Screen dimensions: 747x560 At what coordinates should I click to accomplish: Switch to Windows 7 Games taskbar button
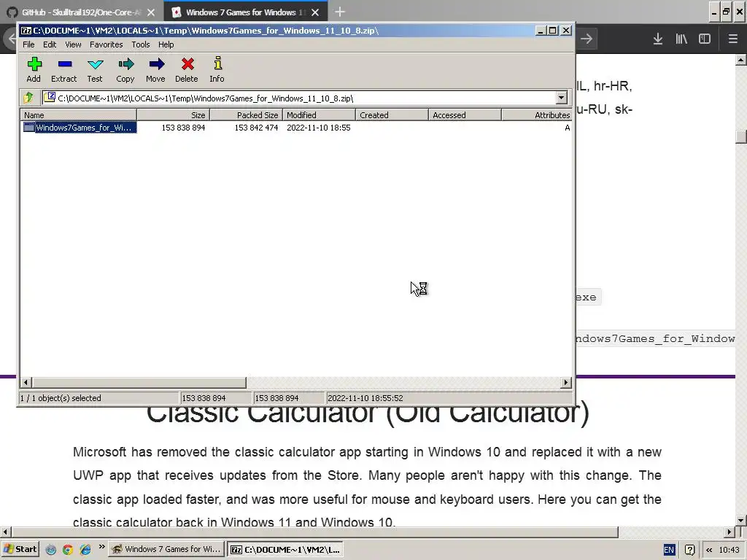coord(166,549)
